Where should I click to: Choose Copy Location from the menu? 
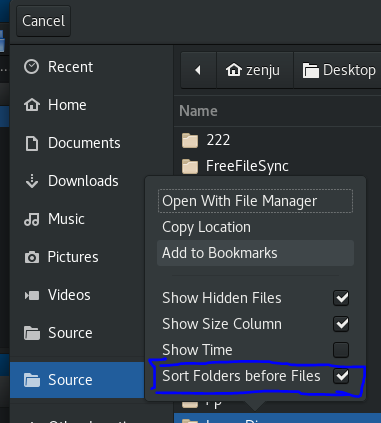pyautogui.click(x=255, y=227)
